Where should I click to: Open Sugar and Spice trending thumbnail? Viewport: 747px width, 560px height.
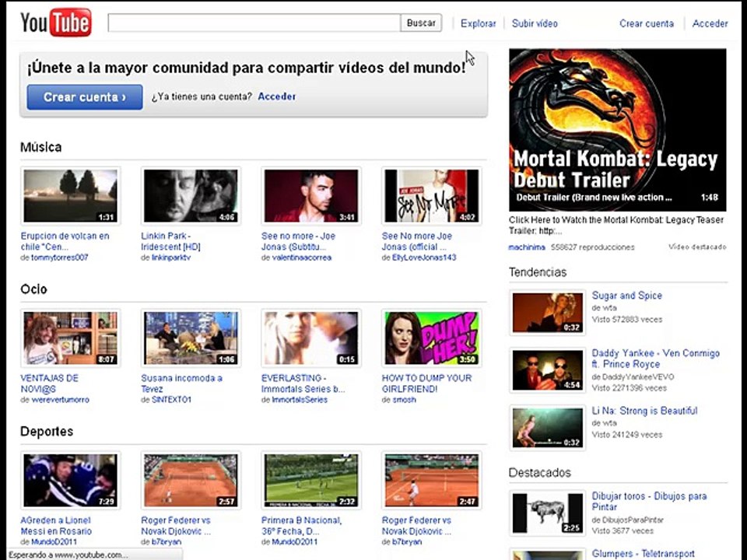pos(547,313)
